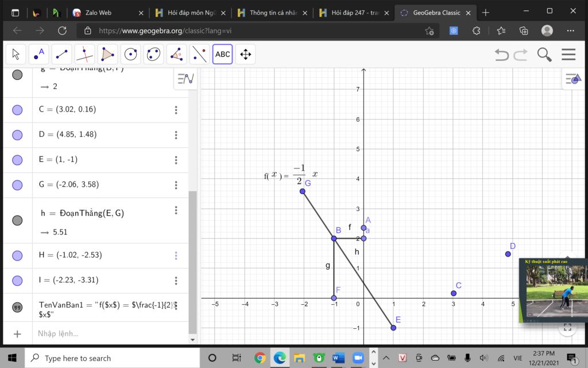Image resolution: width=588 pixels, height=368 pixels.
Task: Toggle visibility of point H
Action: [x=17, y=256]
